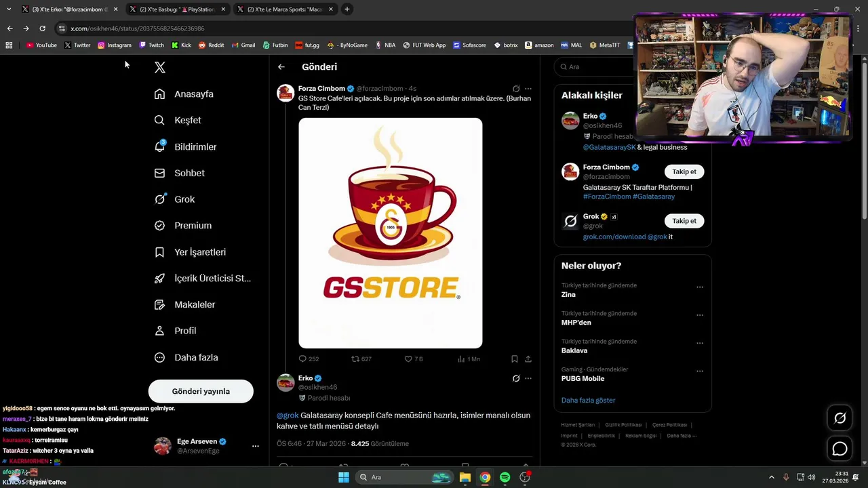Open more options on Forza Cimbom post

[528, 89]
